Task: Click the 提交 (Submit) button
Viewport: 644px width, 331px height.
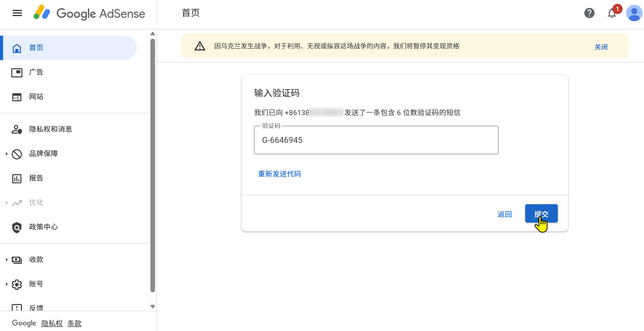Action: (541, 213)
